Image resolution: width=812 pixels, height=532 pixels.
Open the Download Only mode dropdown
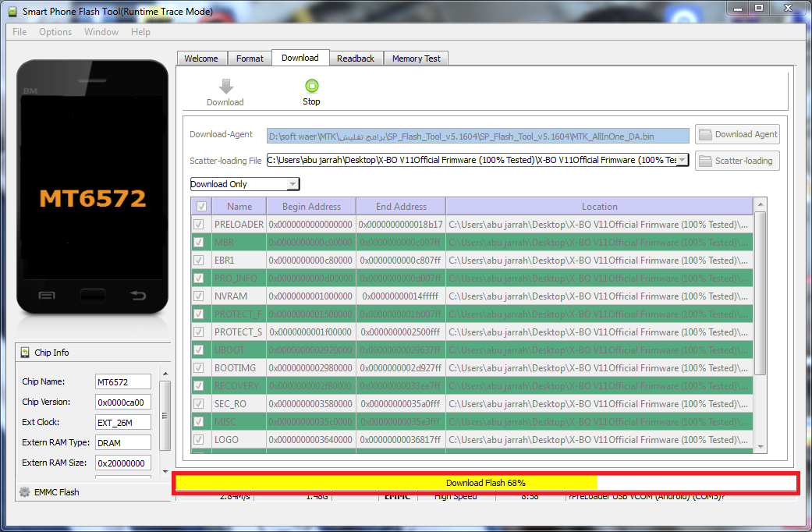pyautogui.click(x=293, y=184)
